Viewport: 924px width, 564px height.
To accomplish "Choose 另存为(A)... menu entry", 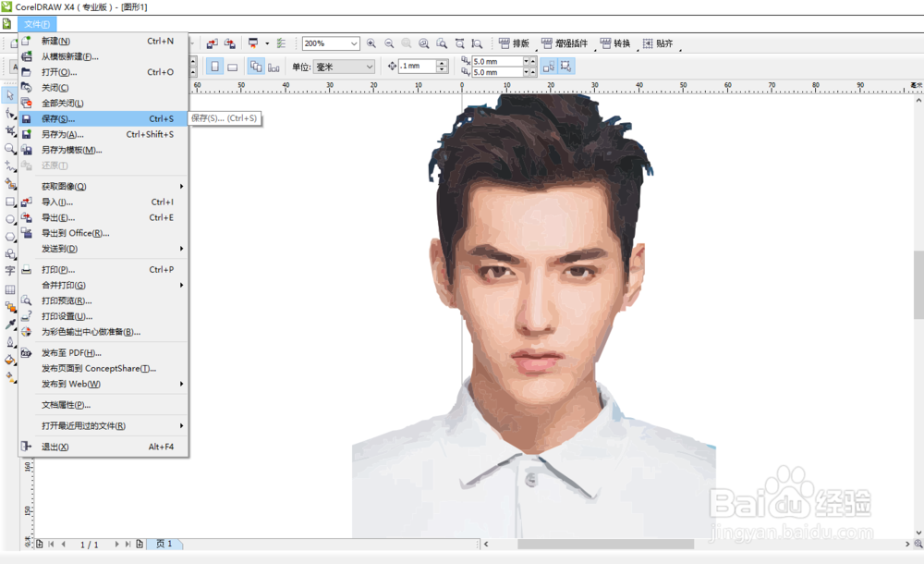I will (103, 134).
